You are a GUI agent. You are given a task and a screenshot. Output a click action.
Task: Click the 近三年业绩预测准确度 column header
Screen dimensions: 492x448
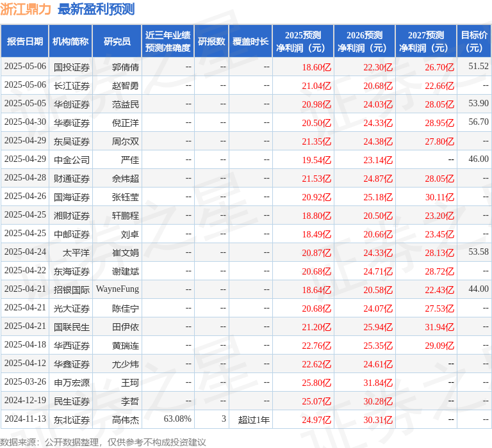pyautogui.click(x=168, y=42)
